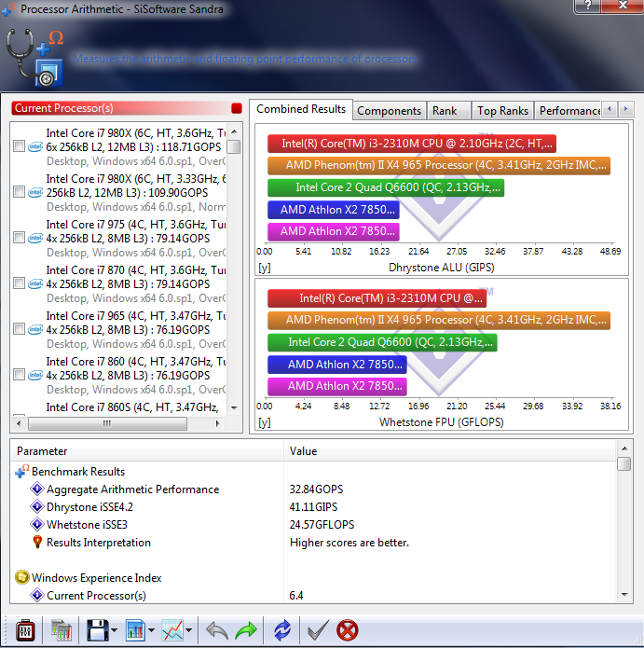The image size is (644, 648).
Task: Open the save icon dropdown arrow
Action: 115,630
